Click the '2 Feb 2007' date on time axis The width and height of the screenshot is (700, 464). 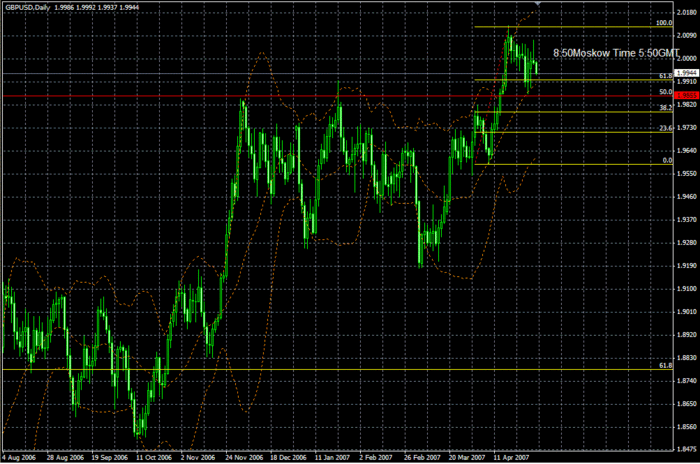376,458
